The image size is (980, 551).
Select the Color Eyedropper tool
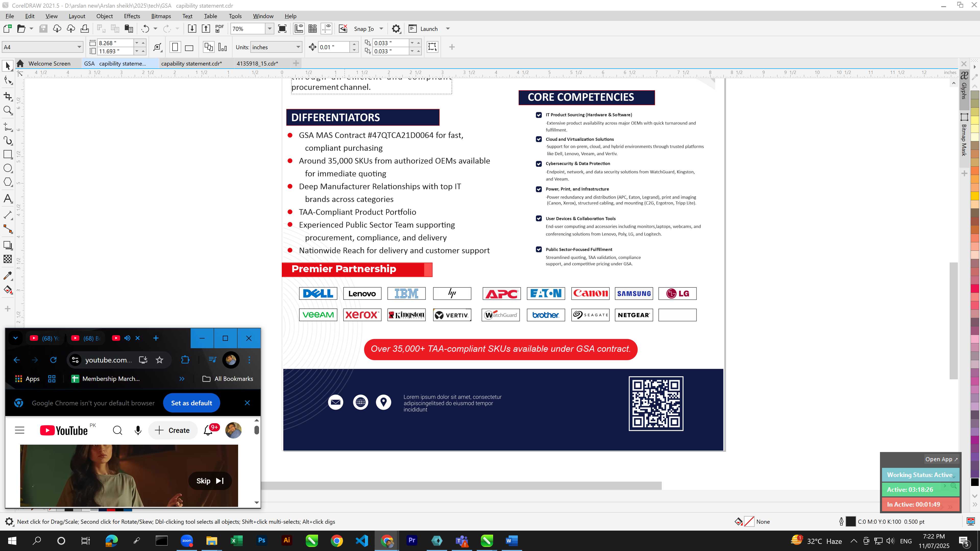pyautogui.click(x=8, y=276)
